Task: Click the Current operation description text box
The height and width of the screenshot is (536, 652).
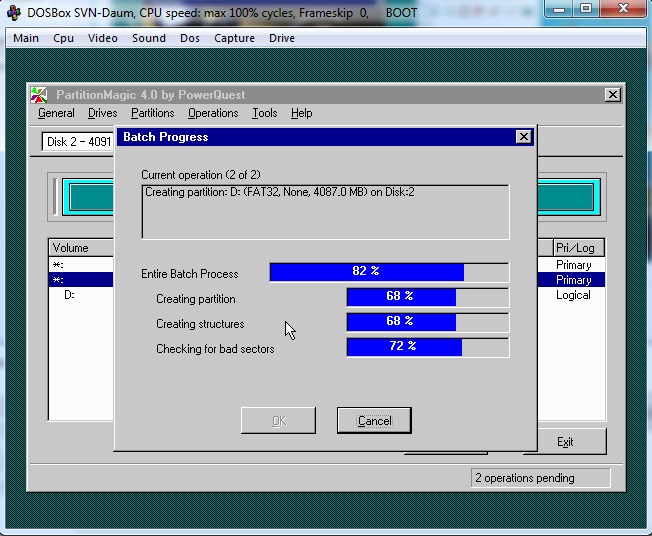Action: coord(325,211)
